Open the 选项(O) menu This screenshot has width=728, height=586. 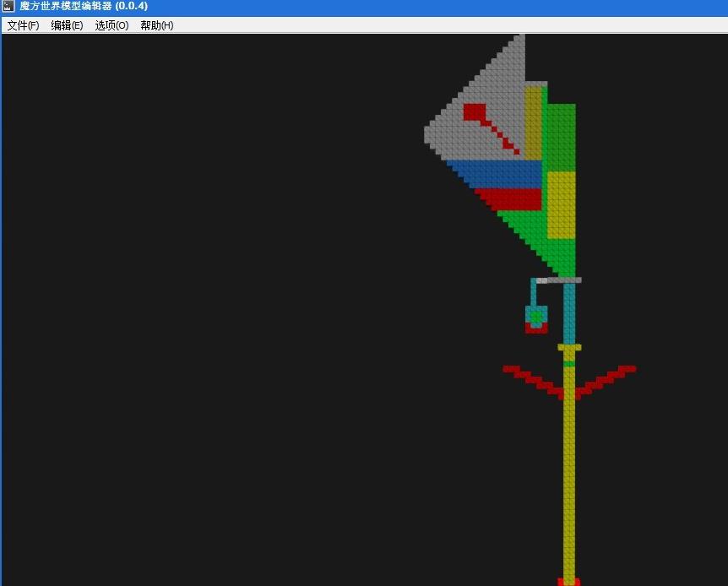point(111,25)
